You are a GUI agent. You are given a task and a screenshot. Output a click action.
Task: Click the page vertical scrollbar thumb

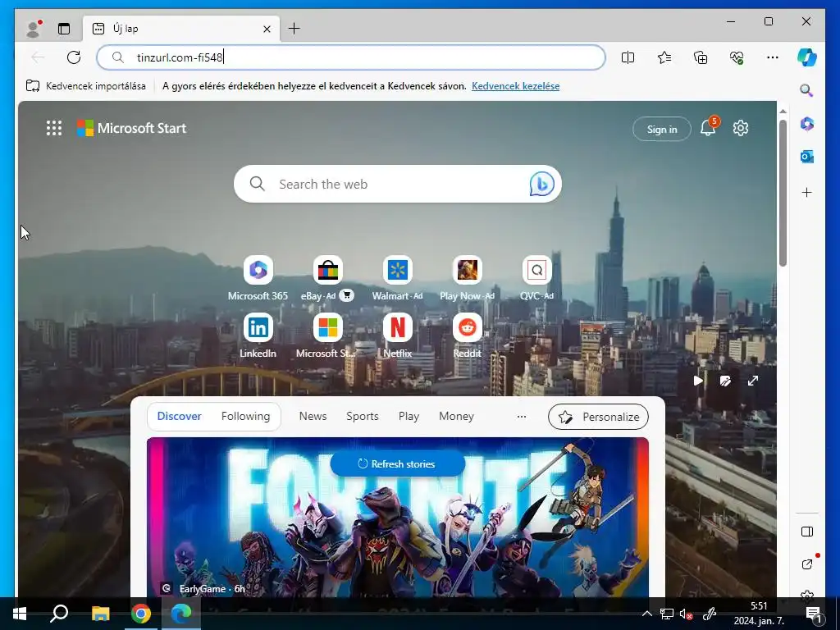pos(783,193)
